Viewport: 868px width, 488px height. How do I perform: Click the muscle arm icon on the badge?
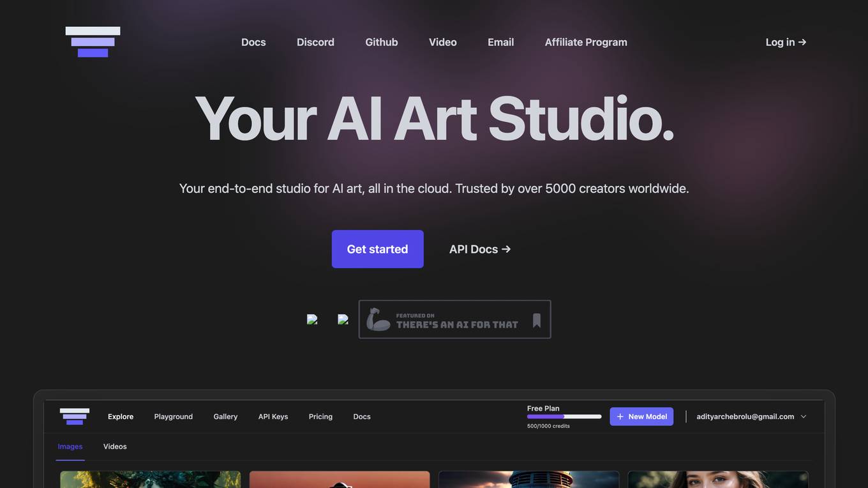point(378,319)
